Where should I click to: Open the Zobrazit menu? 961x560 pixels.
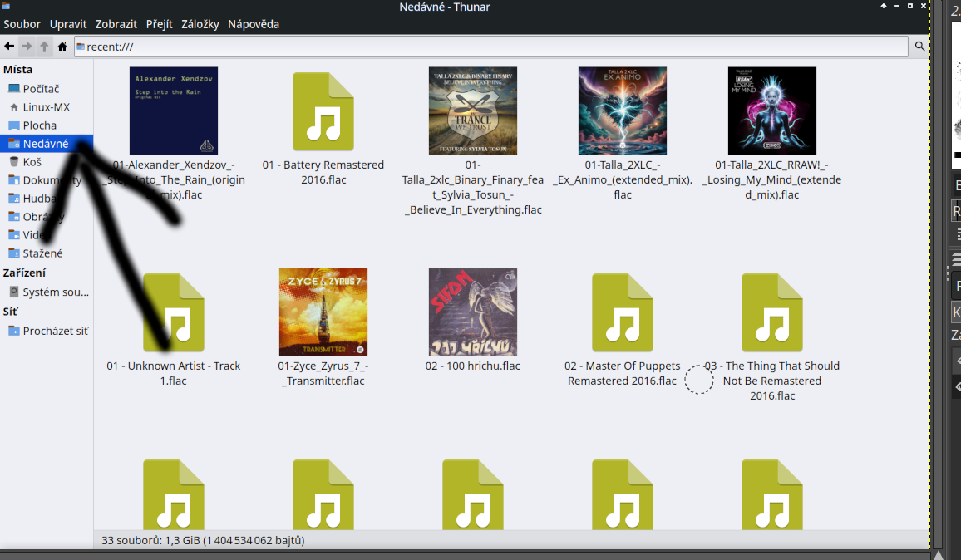(x=116, y=24)
